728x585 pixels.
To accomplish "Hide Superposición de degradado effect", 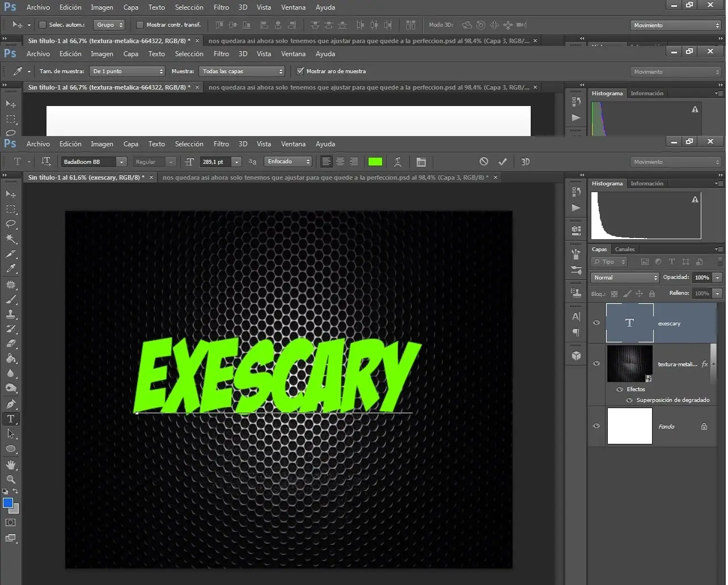I will coord(629,400).
